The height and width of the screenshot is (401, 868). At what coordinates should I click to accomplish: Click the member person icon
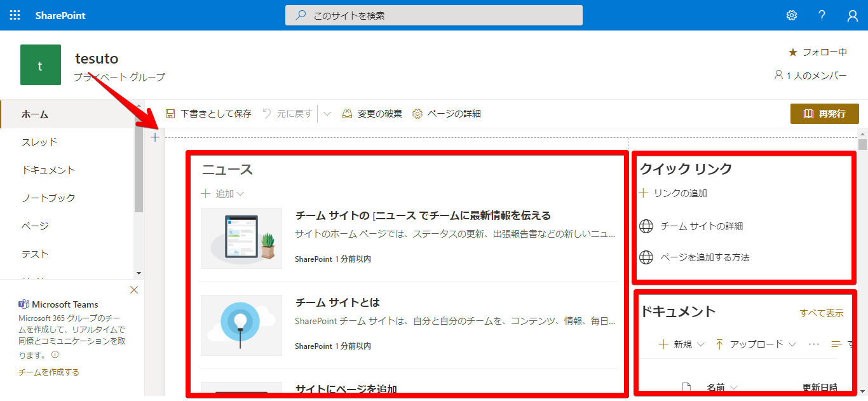[x=778, y=75]
